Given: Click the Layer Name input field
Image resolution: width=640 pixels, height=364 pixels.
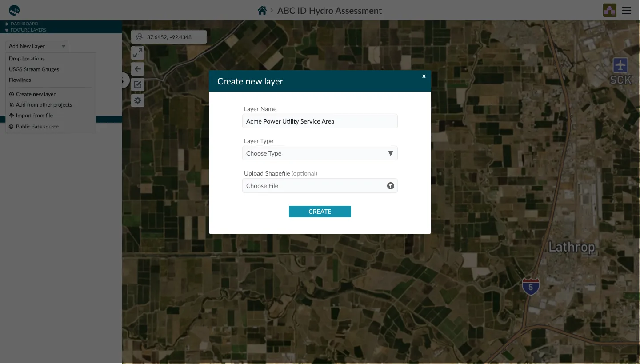Looking at the screenshot, I should point(320,121).
